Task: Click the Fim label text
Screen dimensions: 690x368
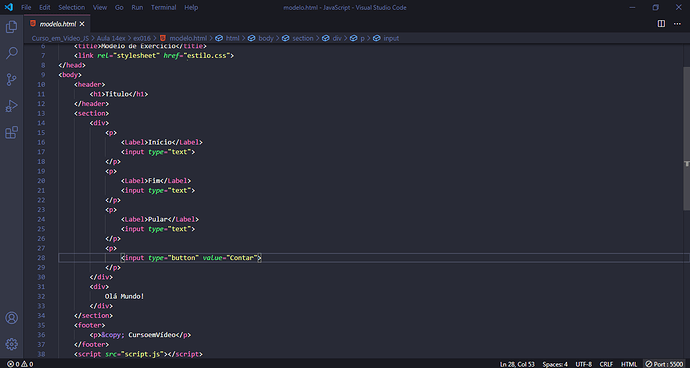Action: pos(153,181)
